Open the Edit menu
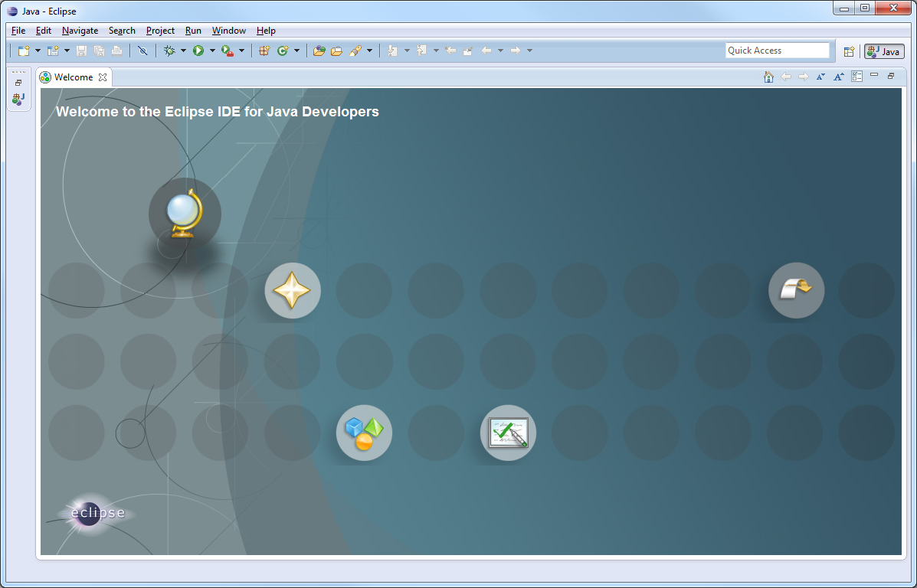Screen dimensions: 917x588 [43, 31]
